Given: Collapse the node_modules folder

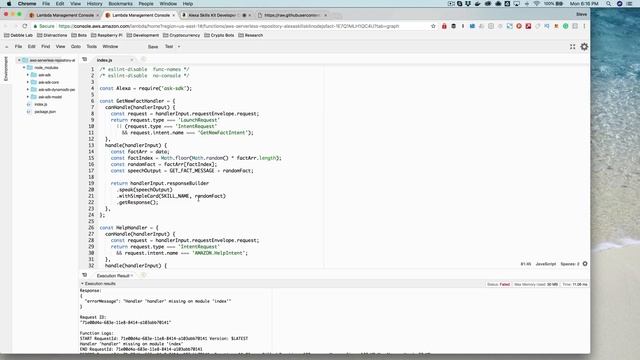Looking at the screenshot, I should click(24, 68).
